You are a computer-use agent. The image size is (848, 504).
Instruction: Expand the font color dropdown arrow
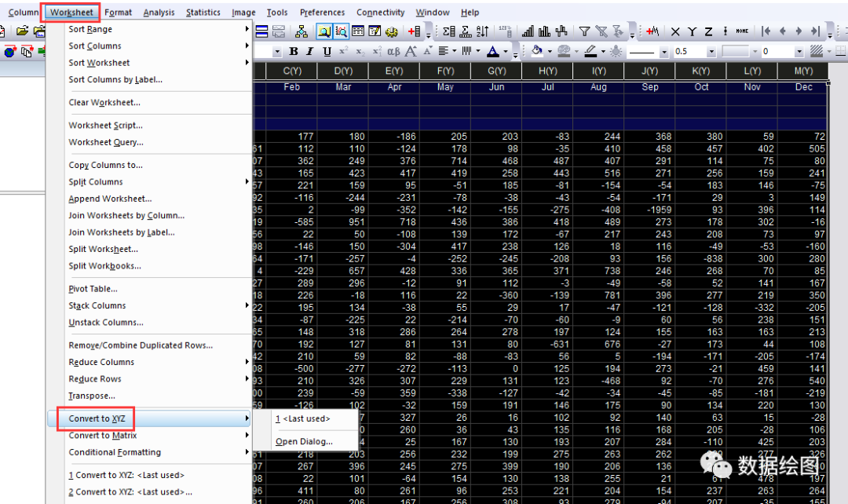(x=506, y=51)
